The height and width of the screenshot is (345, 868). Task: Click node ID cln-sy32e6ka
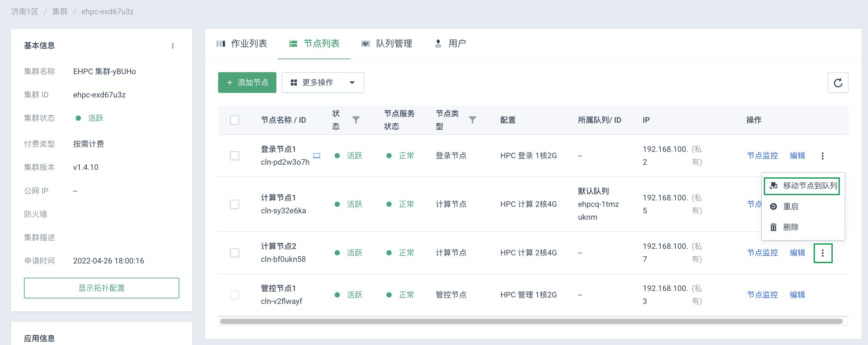284,211
